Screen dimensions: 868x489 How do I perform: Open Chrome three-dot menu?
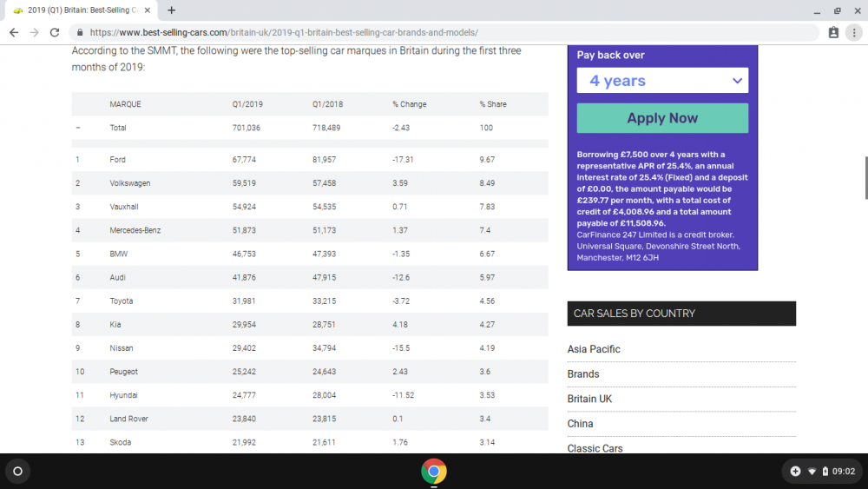tap(854, 33)
